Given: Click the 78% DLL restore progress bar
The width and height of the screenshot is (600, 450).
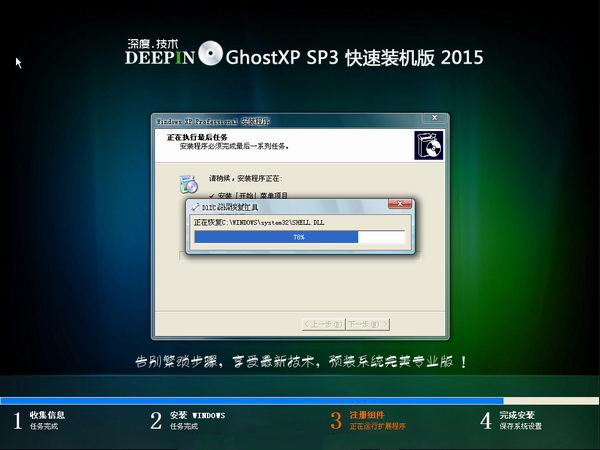Looking at the screenshot, I should coord(299,237).
